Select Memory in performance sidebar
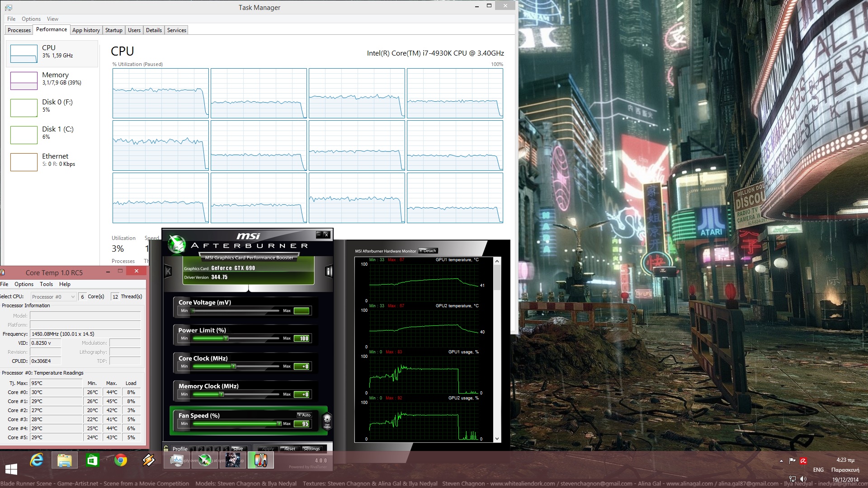Screen dimensions: 868x488 pos(52,79)
